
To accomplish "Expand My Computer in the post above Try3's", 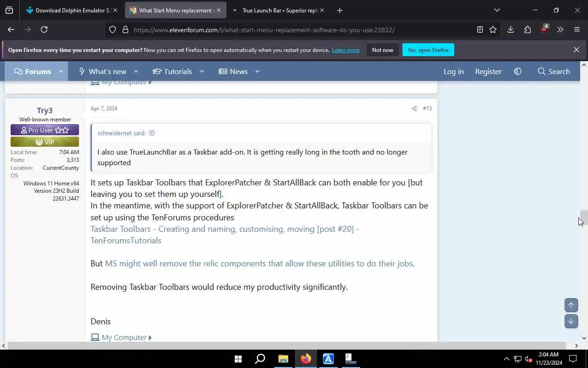I will coord(121,82).
